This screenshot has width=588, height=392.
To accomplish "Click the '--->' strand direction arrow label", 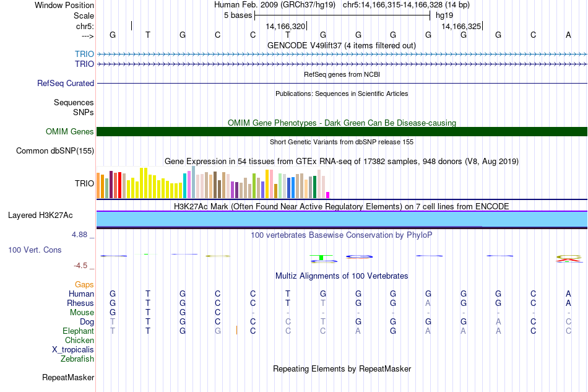I will tap(87, 36).
